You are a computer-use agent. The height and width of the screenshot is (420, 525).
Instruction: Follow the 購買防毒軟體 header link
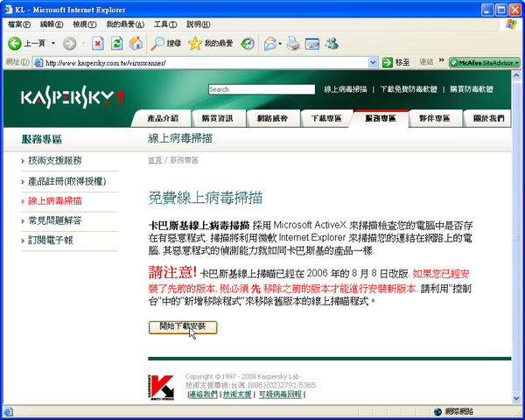[x=472, y=89]
